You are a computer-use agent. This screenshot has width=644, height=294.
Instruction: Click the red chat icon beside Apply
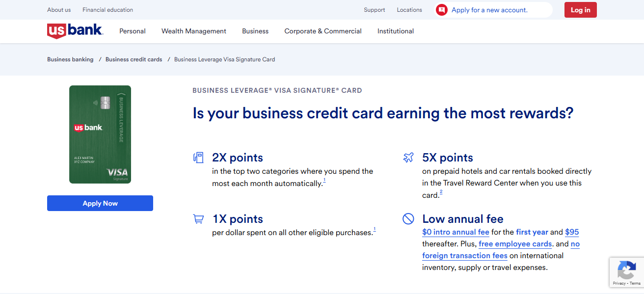click(x=442, y=10)
